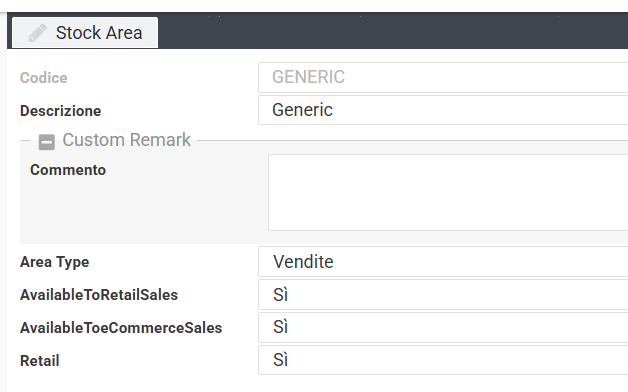Click the Custom Remark section title
Viewport: 628px width, 392px height.
click(127, 140)
